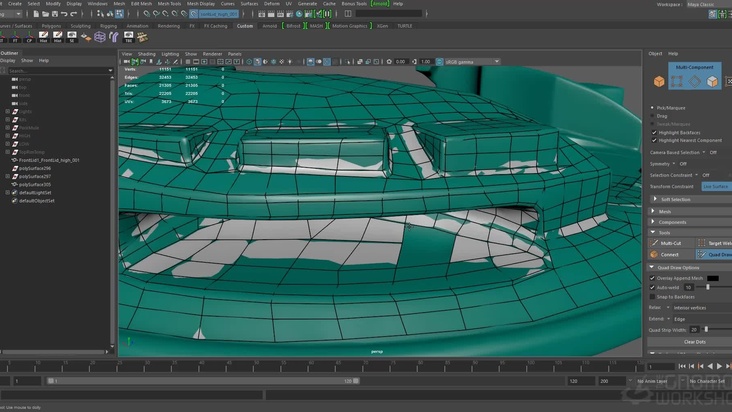Click the Save Scene floppy icon
The width and height of the screenshot is (732, 412).
(55, 14)
